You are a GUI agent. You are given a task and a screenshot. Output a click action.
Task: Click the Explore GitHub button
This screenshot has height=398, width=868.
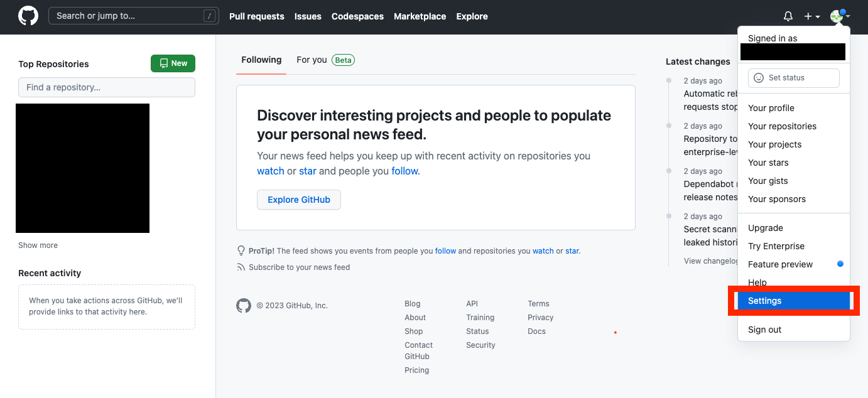pos(299,200)
